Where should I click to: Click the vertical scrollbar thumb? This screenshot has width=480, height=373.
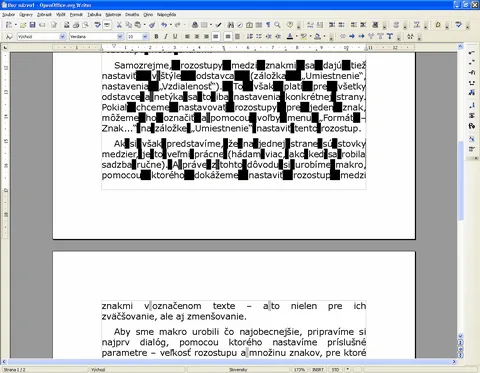(x=461, y=180)
